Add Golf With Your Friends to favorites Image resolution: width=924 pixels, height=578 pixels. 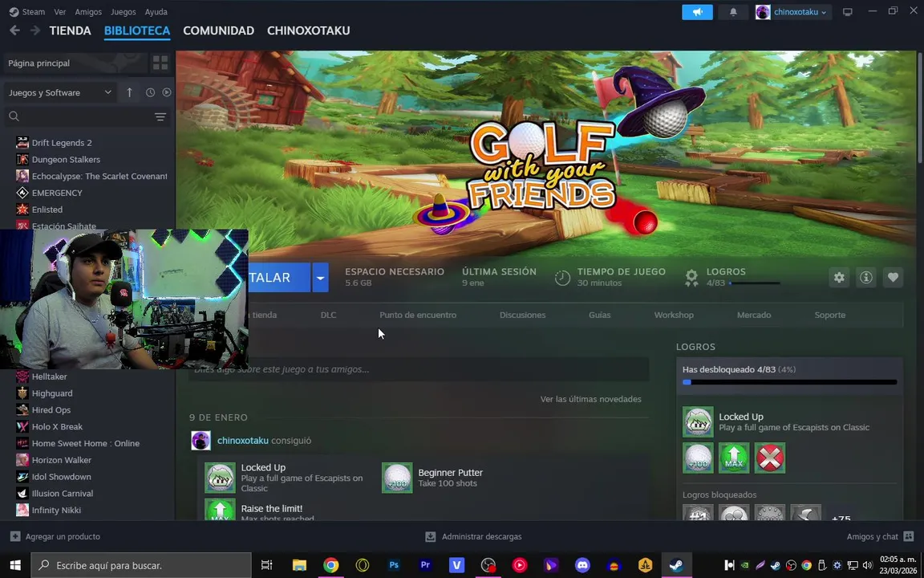[893, 277]
